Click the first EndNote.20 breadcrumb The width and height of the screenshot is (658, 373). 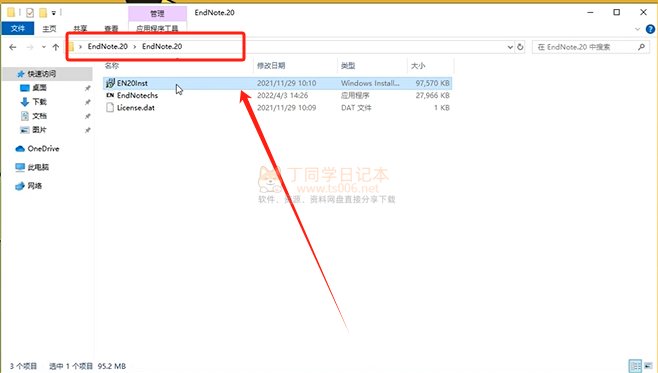pos(107,46)
